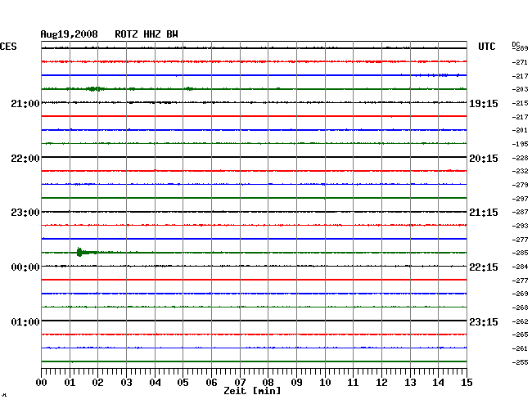Screen dimensions: 532x404
Task: Select the DC offset value -297
Action: click(x=520, y=199)
